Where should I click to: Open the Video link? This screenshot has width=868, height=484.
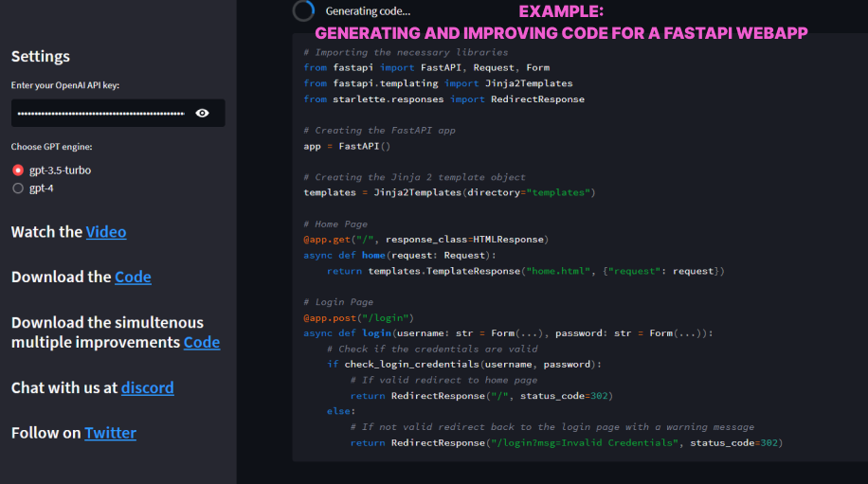point(106,232)
